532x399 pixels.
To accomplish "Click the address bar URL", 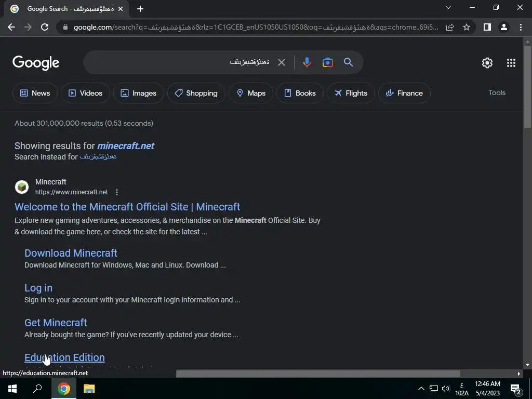I will click(256, 27).
